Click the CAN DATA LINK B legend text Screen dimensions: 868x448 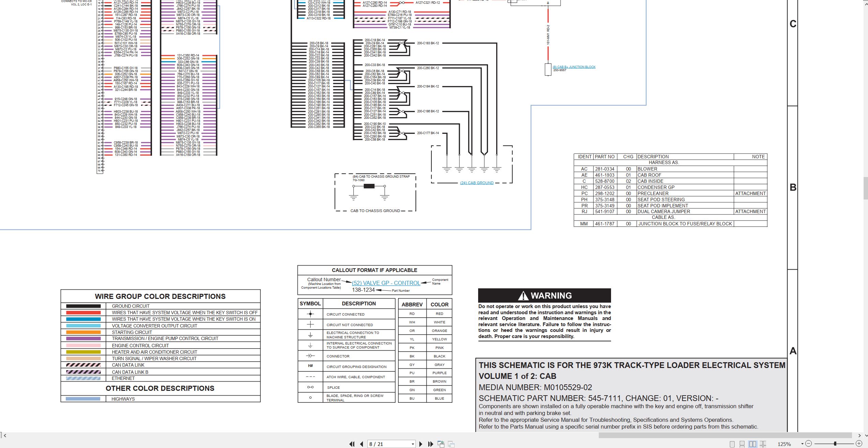tap(130, 372)
